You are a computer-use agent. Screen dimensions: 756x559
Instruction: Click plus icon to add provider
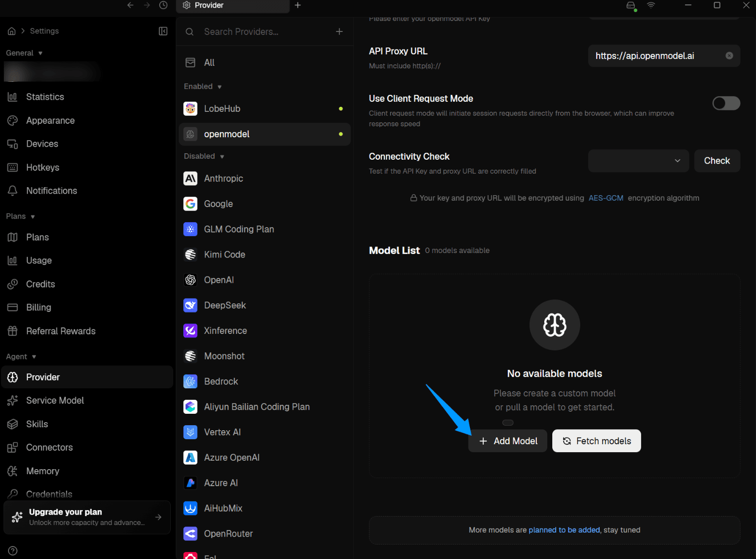tap(339, 31)
